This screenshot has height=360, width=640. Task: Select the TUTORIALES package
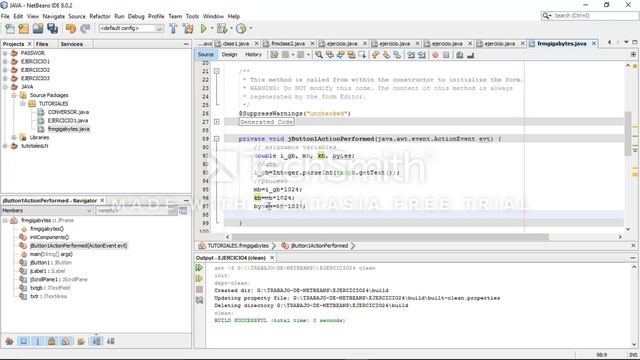pos(53,104)
